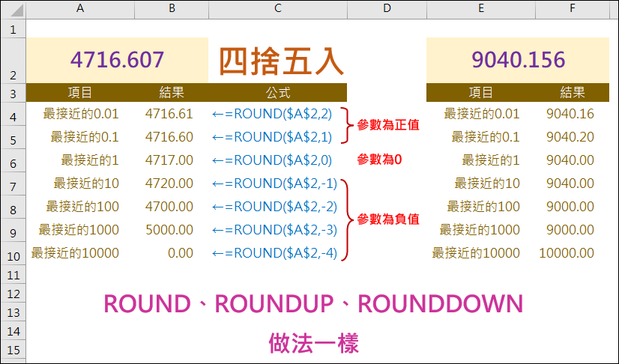This screenshot has width=619, height=364.
Task: Click formula text =ROUND($A$2,2)
Action: (278, 114)
